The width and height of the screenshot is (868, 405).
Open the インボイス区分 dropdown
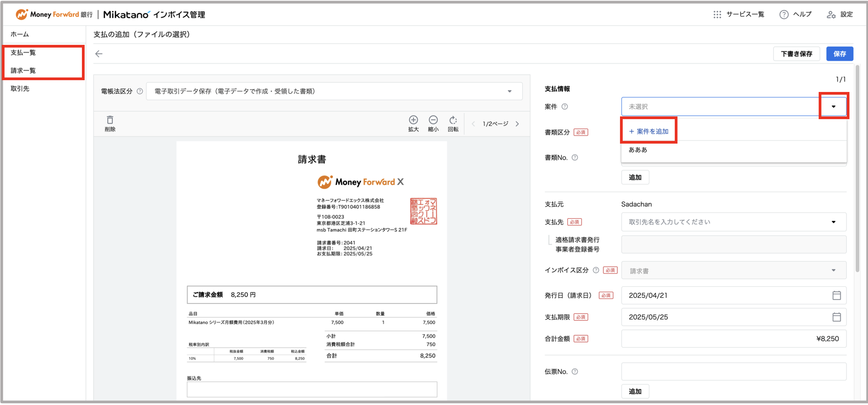(734, 270)
